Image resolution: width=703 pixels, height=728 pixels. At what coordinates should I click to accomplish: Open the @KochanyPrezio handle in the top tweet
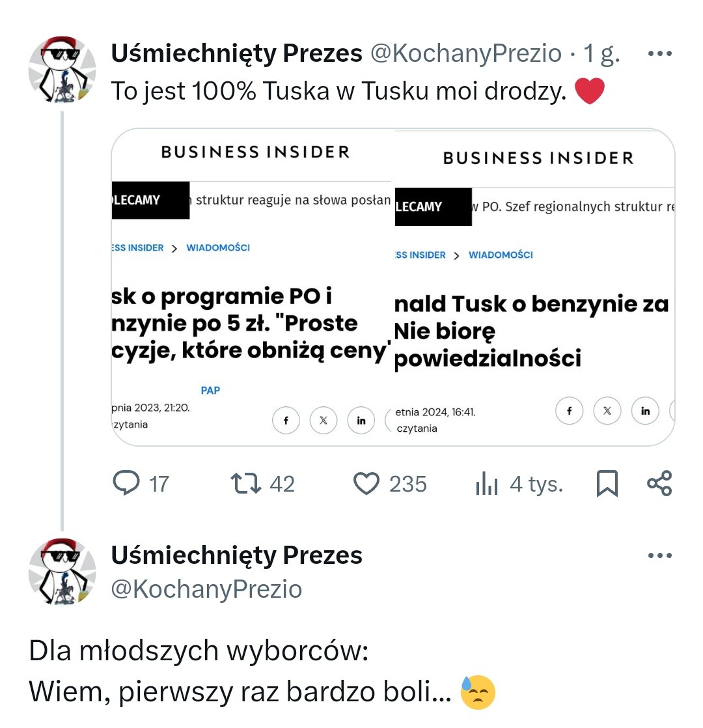click(x=466, y=53)
